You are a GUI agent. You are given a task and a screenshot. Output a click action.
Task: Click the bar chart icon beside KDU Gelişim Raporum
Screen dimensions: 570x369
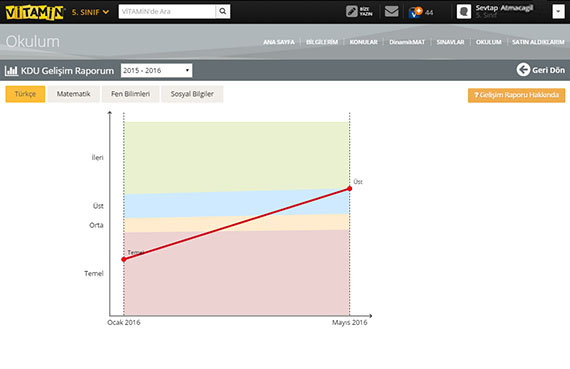point(11,71)
